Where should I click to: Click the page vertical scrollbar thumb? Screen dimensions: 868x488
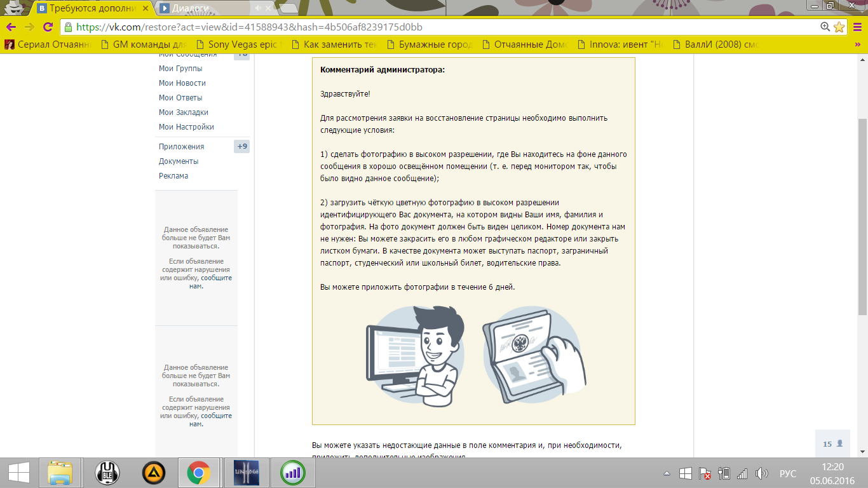[x=862, y=217]
